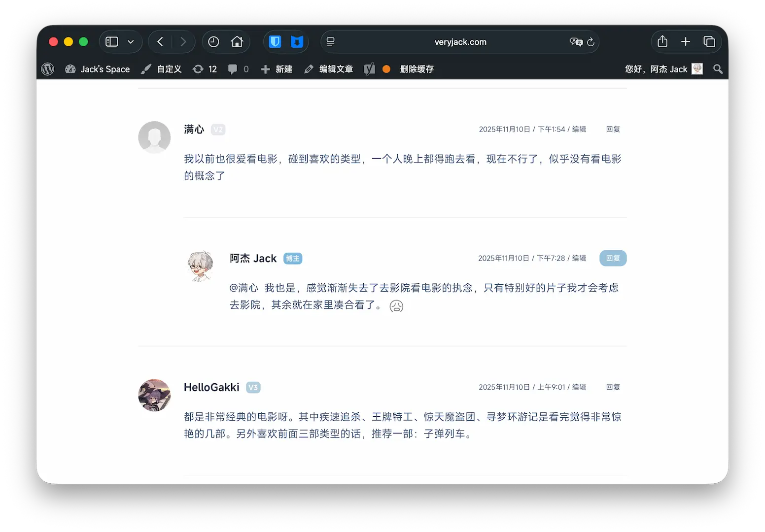Viewport: 765px width, 532px height.
Task: Open tab overview icon
Action: 709,42
